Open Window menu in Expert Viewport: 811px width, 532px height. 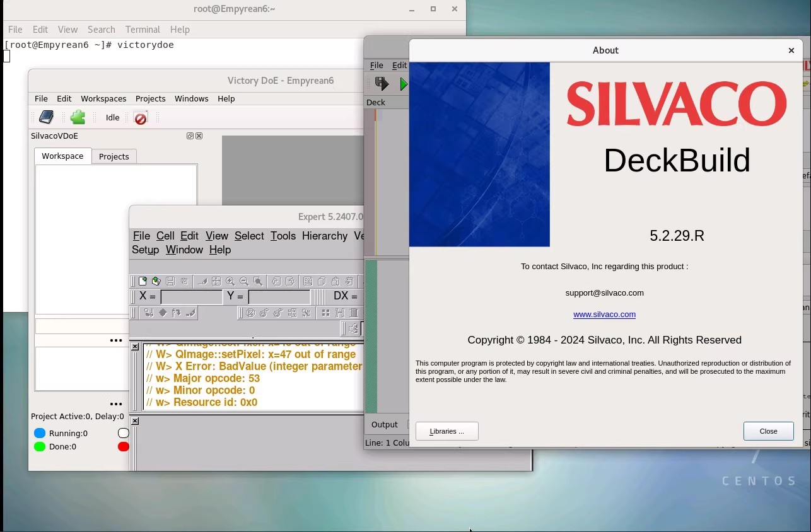click(x=184, y=250)
